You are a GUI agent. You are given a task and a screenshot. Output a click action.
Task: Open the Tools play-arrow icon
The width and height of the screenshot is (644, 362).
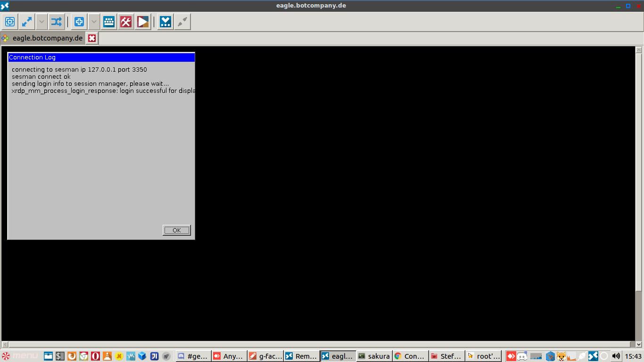tap(143, 22)
